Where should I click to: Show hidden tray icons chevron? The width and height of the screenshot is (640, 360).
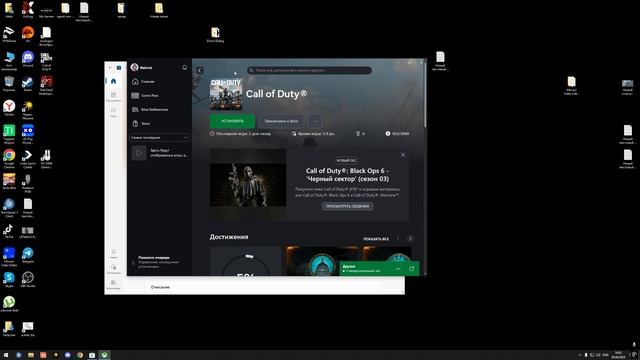tap(580, 355)
